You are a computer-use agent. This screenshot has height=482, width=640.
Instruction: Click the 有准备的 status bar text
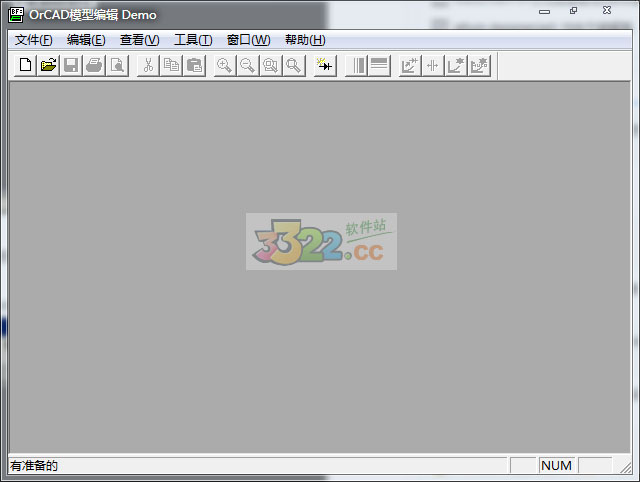(x=34, y=466)
